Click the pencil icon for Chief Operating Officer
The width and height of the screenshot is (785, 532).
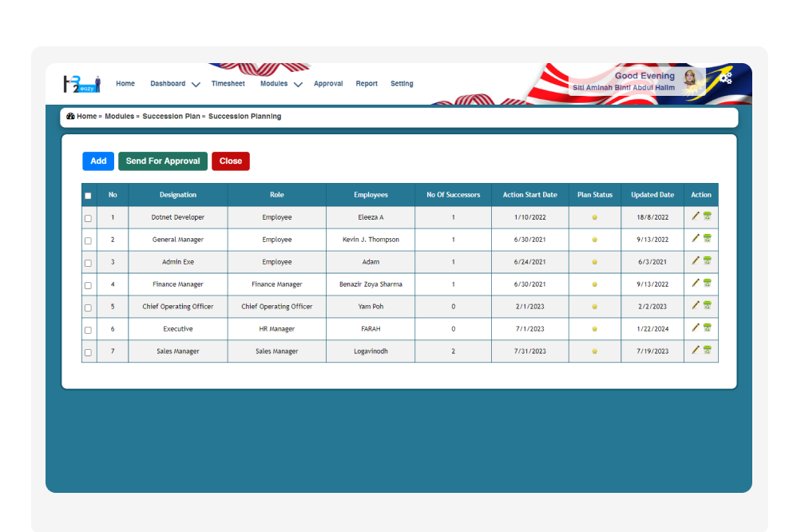[696, 305]
